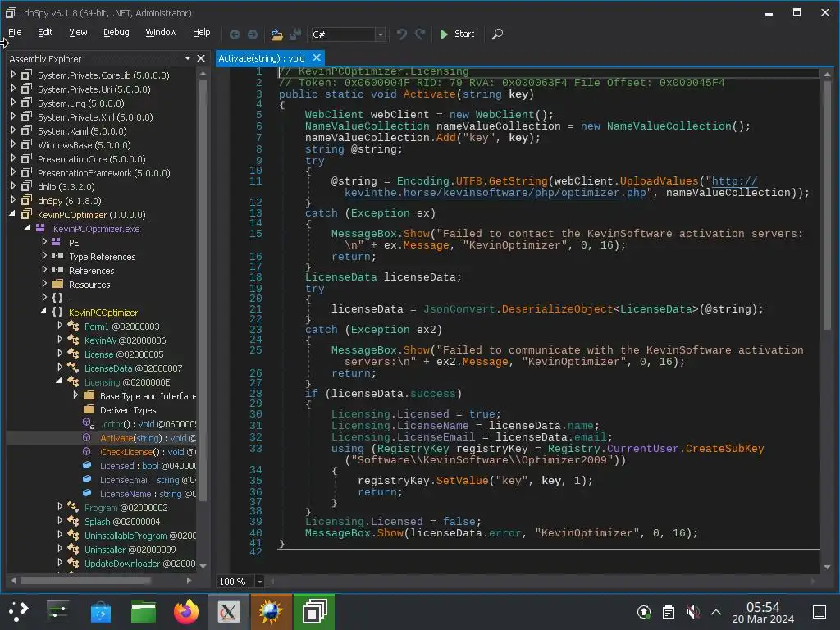Screen dimensions: 840x630
Task: Open Firefox from the taskbar
Action: point(186,611)
